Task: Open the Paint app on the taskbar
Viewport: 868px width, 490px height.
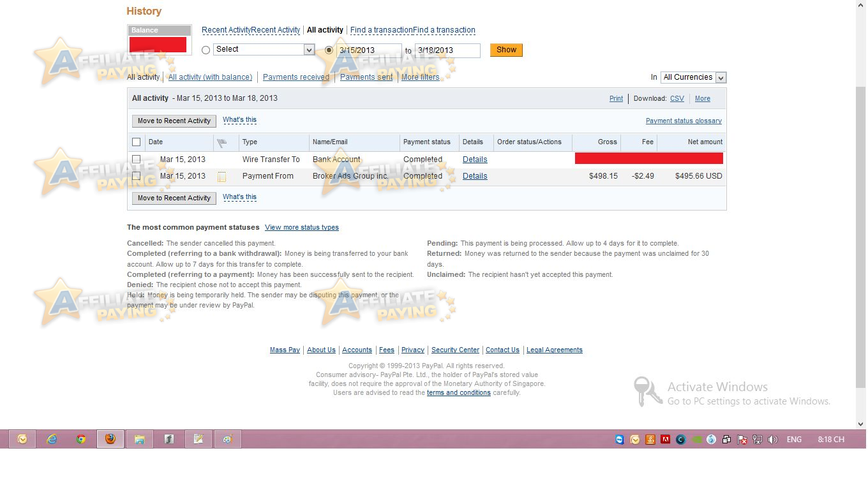Action: click(228, 439)
